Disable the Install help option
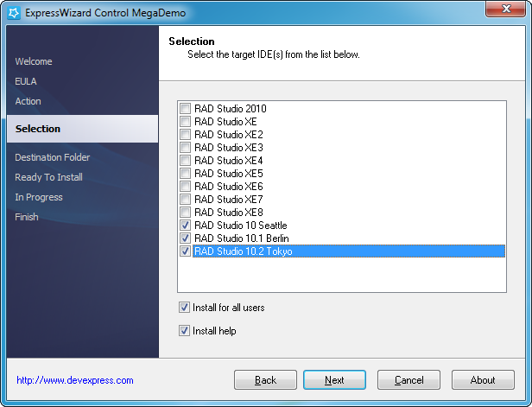 [184, 331]
